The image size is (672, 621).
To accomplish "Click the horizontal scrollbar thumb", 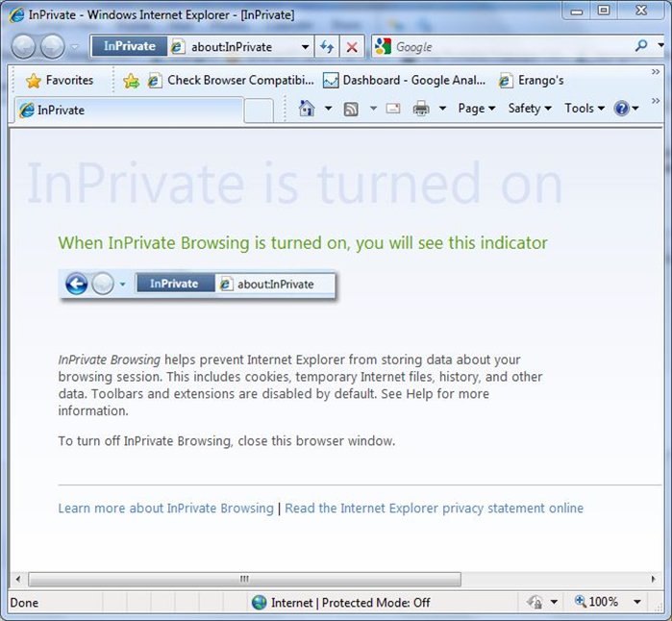I will [245, 579].
